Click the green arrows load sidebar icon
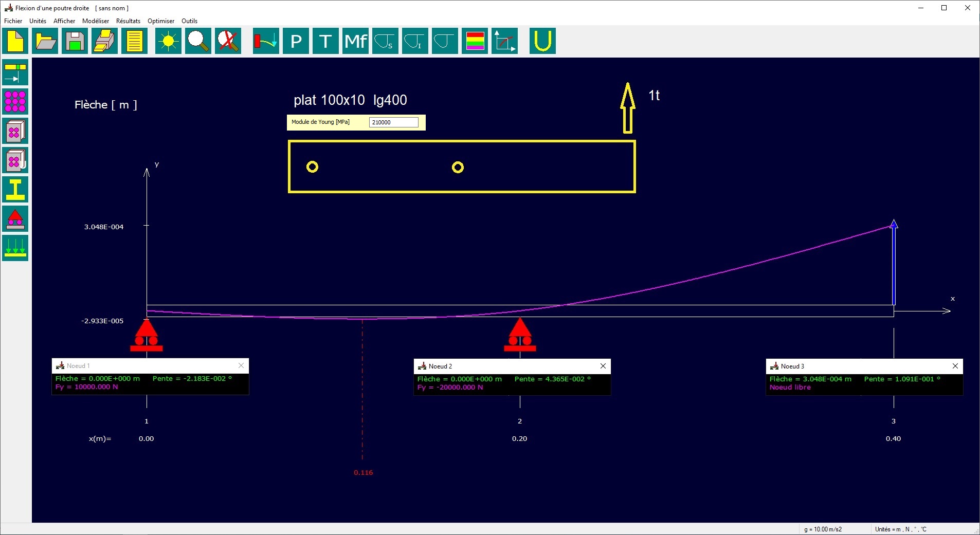 point(15,248)
